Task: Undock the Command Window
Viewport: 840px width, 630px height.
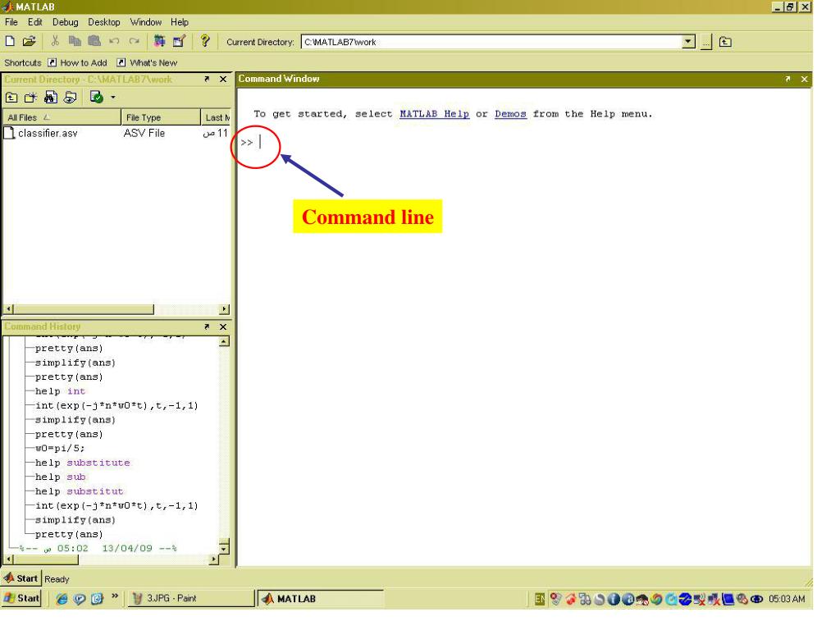Action: 787,80
